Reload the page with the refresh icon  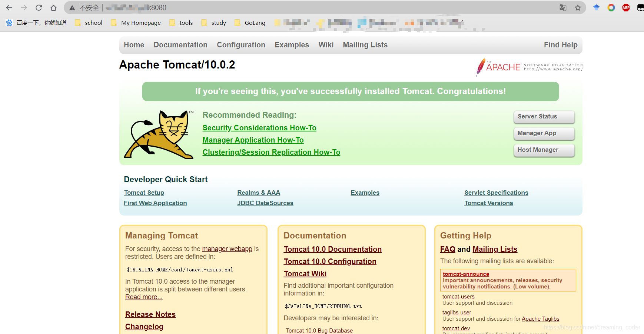[39, 7]
